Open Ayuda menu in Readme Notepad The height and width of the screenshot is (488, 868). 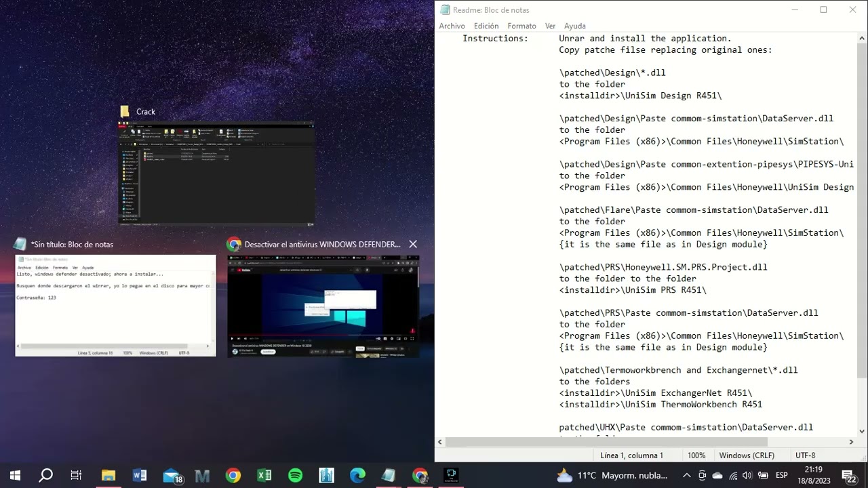click(x=575, y=26)
